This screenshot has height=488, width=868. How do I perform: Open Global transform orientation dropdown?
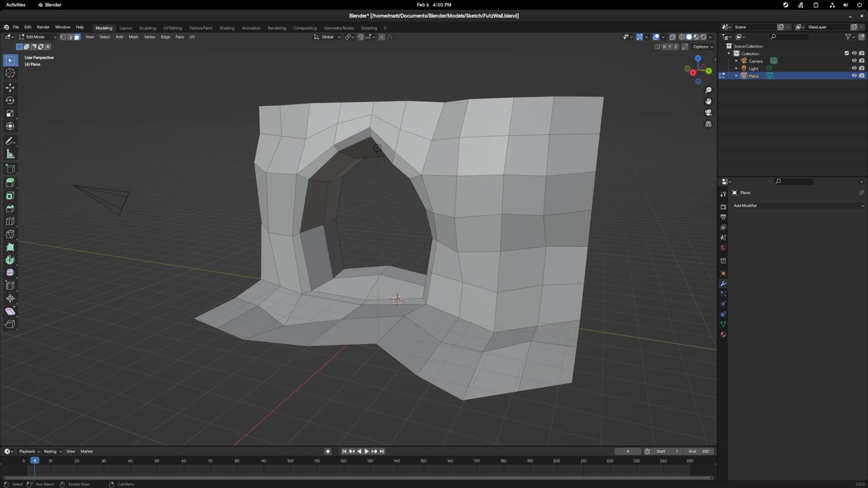(x=327, y=37)
